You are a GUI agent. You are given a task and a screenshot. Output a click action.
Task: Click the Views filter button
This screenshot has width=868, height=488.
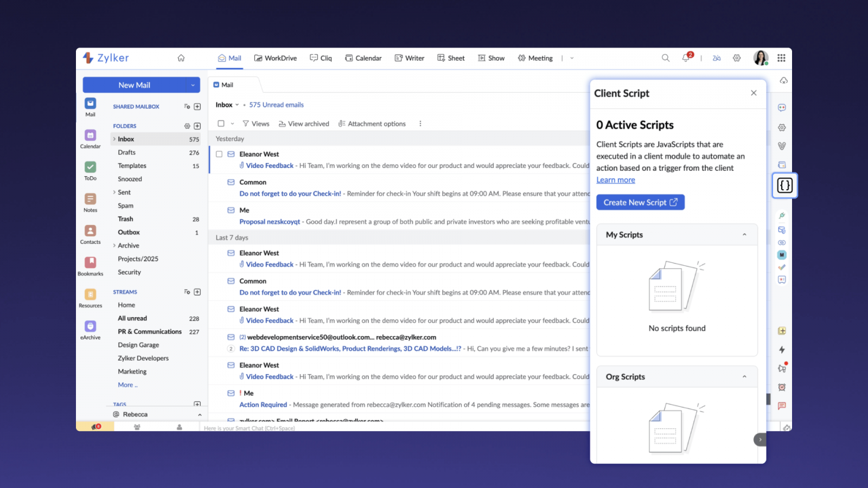coord(256,124)
